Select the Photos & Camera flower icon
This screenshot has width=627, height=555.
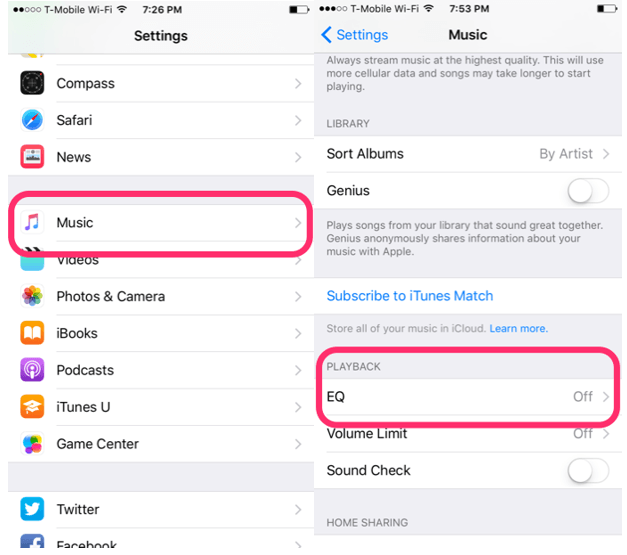(32, 296)
